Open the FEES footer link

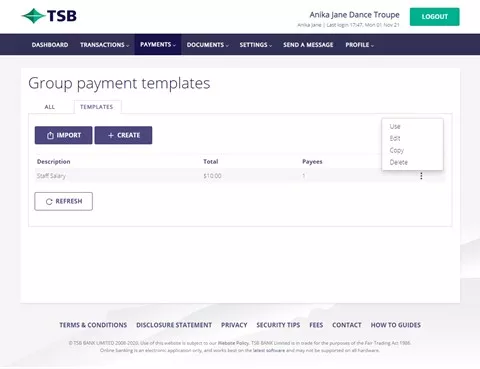click(x=316, y=325)
